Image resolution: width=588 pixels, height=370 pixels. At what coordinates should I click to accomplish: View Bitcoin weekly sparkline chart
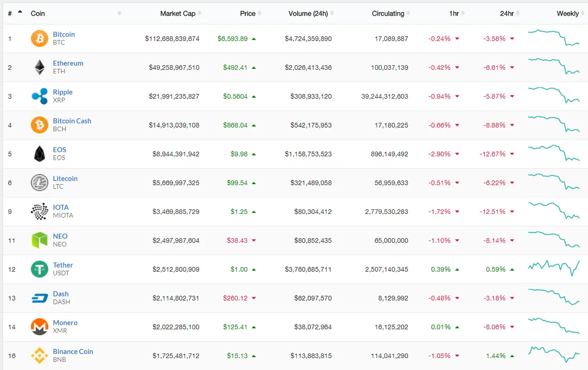click(554, 38)
